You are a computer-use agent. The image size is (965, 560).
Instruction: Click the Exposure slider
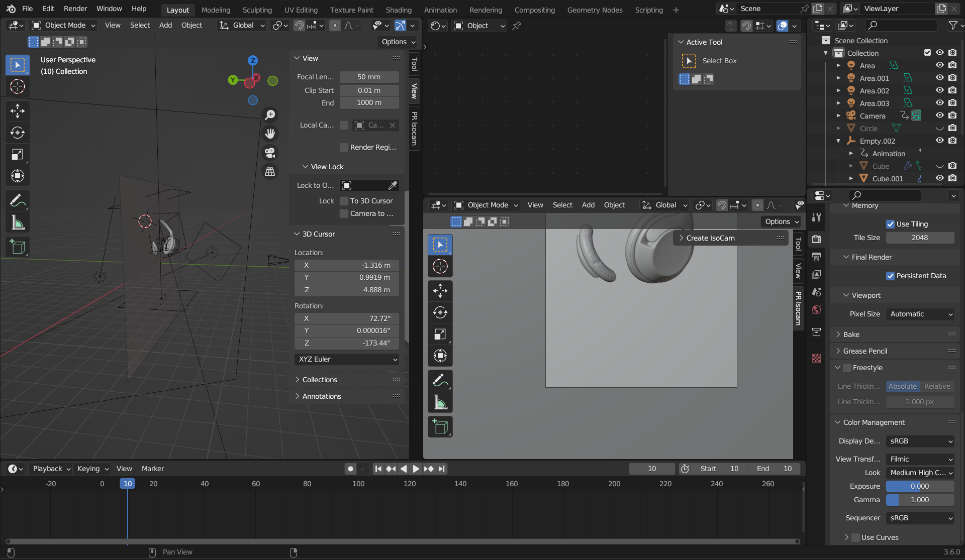[x=920, y=486]
